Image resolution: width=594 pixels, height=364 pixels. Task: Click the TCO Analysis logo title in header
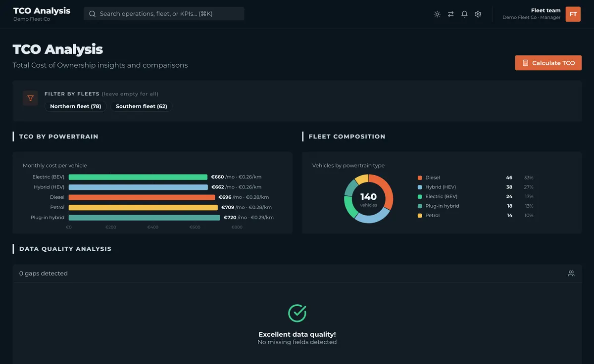point(42,10)
